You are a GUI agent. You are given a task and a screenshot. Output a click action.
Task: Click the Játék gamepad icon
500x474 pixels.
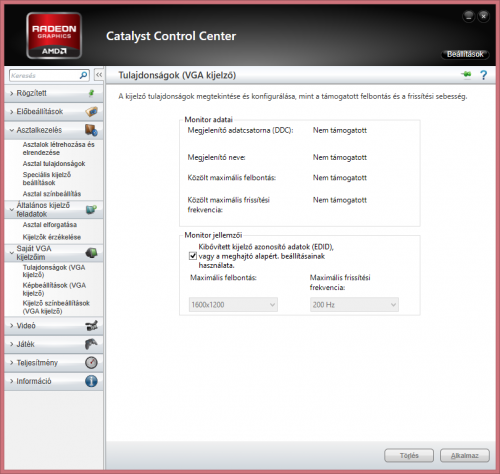click(x=91, y=344)
